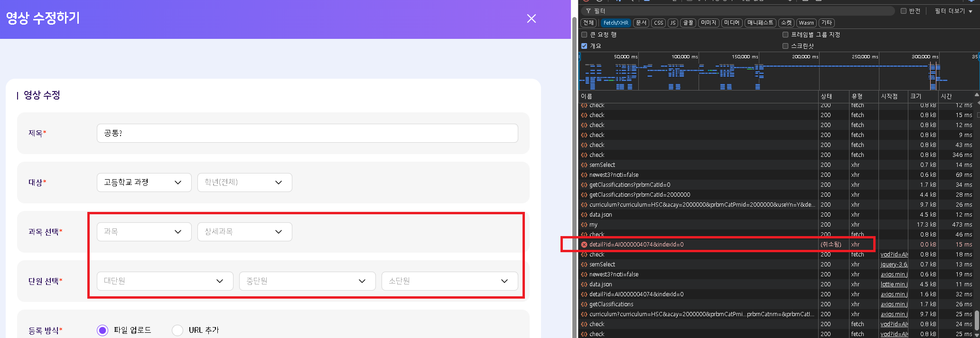Click the icon beside the getClassifications?prbmCatId=0 request
This screenshot has width=980, height=338.
tap(584, 185)
